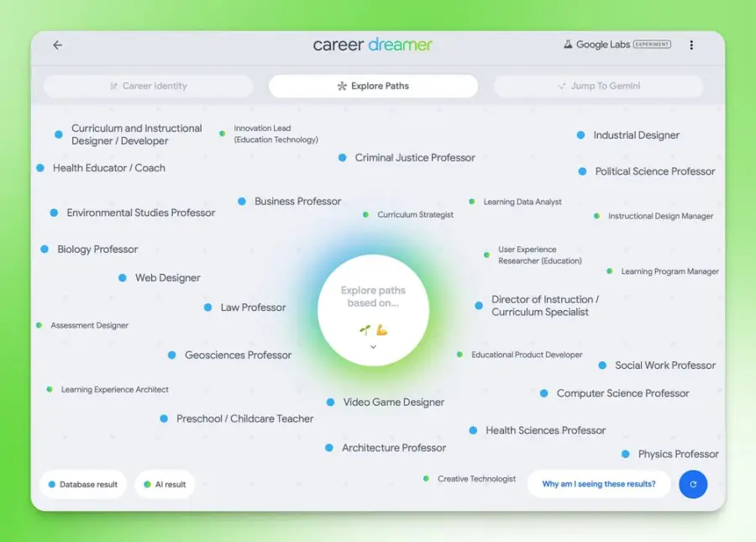The width and height of the screenshot is (756, 542).
Task: Click the career dreamer logo title
Action: pyautogui.click(x=373, y=45)
